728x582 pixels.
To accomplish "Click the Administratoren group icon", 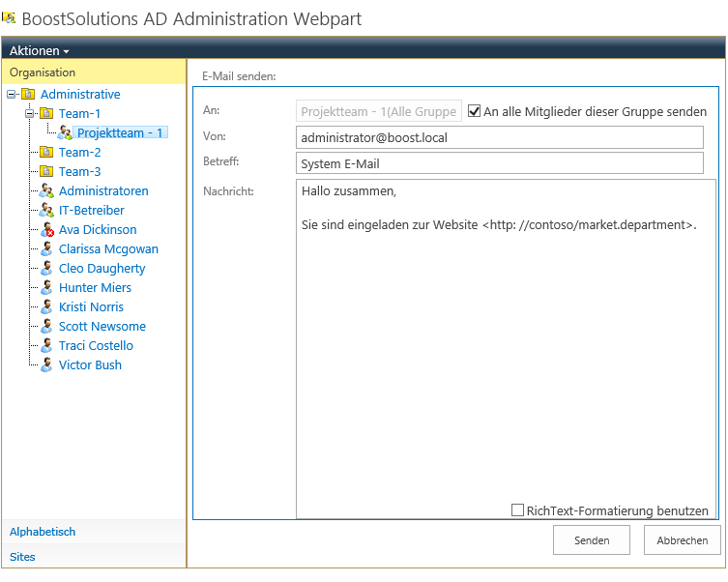I will [x=46, y=191].
